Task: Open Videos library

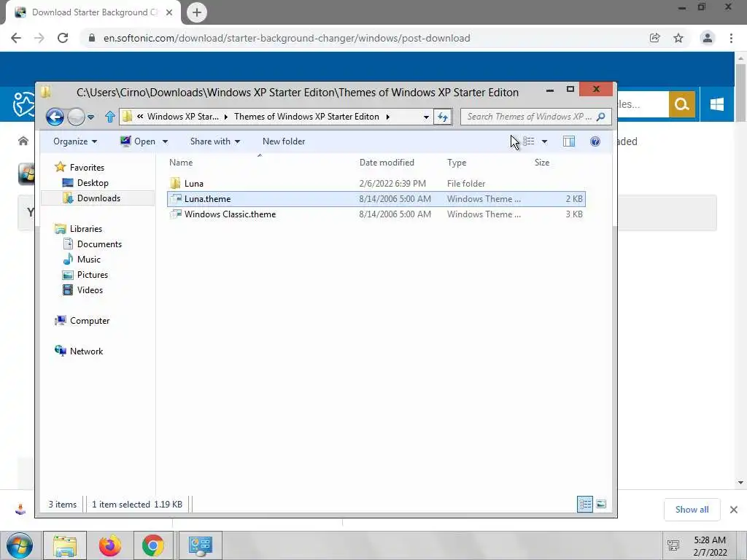Action: (90, 290)
